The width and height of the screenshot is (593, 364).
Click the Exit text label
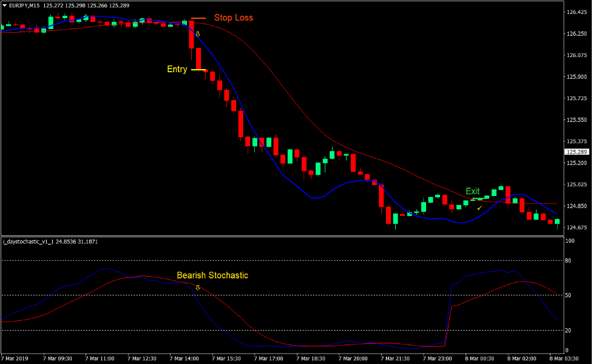(x=472, y=191)
